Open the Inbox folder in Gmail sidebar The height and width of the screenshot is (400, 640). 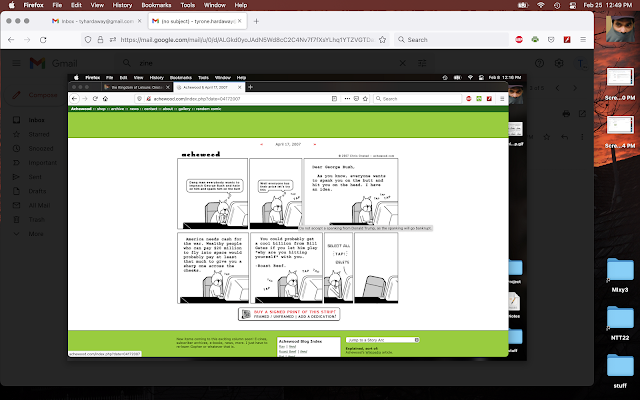pos(36,120)
